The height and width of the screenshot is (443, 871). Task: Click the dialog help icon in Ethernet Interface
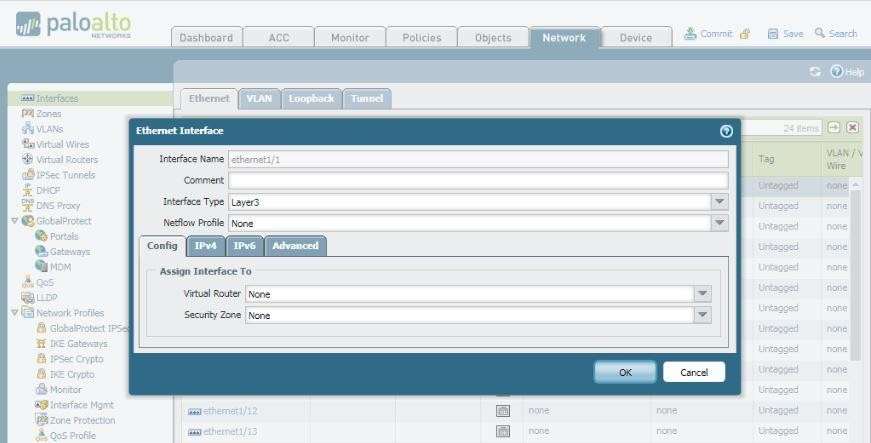(726, 131)
